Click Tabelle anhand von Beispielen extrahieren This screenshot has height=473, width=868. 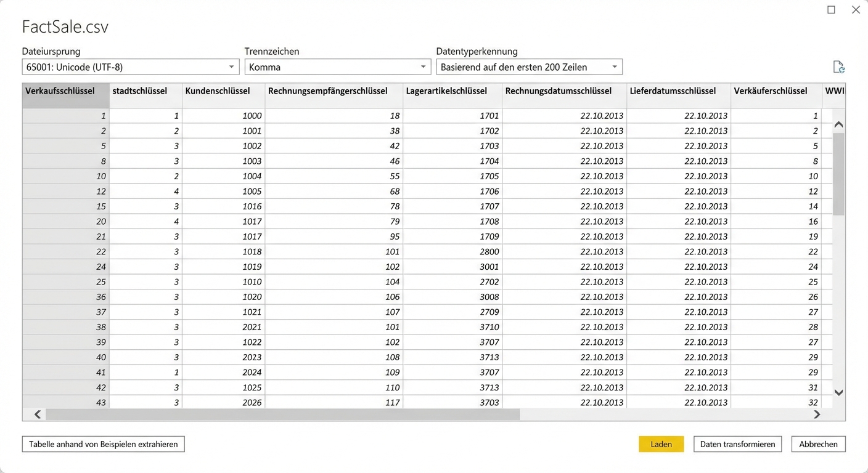(103, 444)
